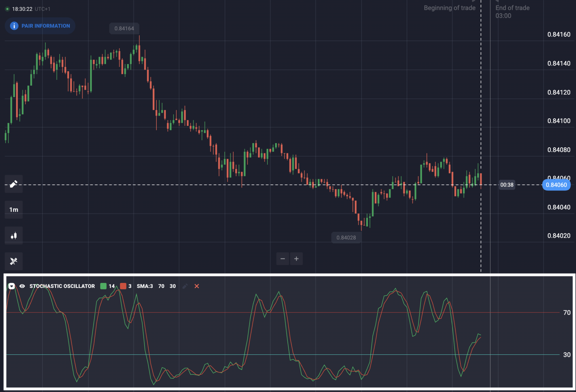Open the indicators crossed-tools icon

pos(13,261)
